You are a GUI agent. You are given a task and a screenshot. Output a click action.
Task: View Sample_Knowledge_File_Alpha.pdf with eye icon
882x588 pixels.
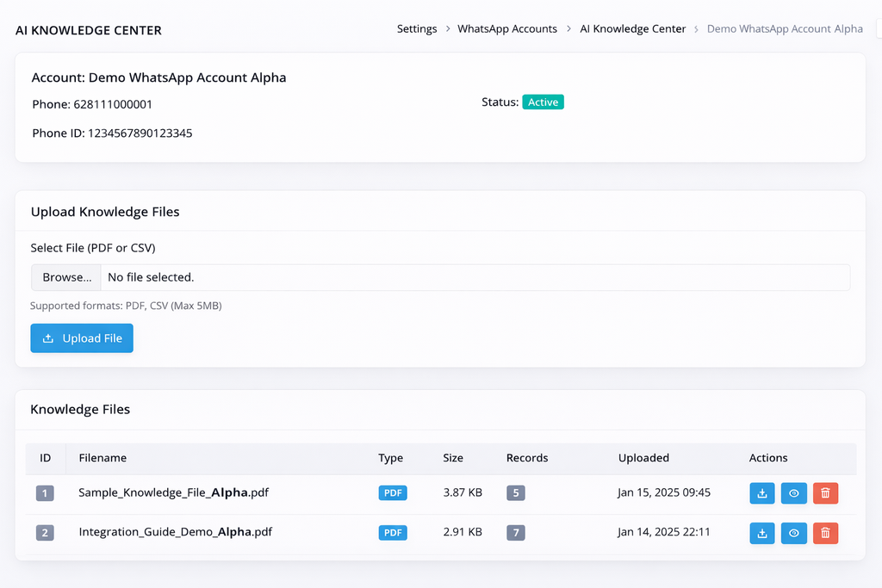click(x=793, y=493)
